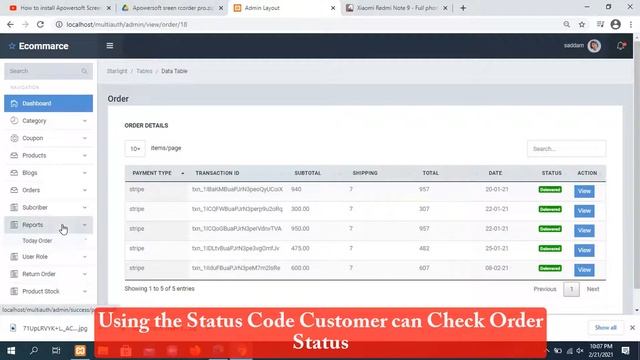This screenshot has height=360, width=640.
Task: Bookmark this page with the star icon
Action: [x=582, y=24]
